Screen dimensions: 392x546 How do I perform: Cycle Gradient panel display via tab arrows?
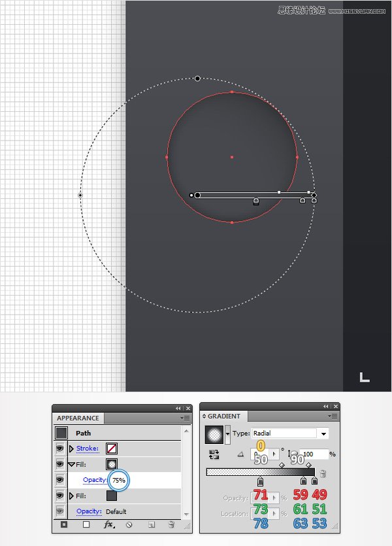(204, 416)
